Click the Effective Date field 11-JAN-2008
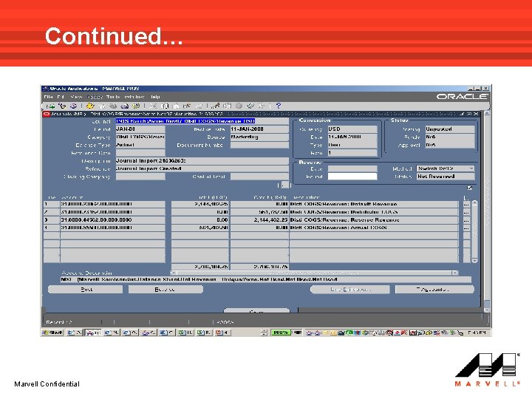 (259, 129)
